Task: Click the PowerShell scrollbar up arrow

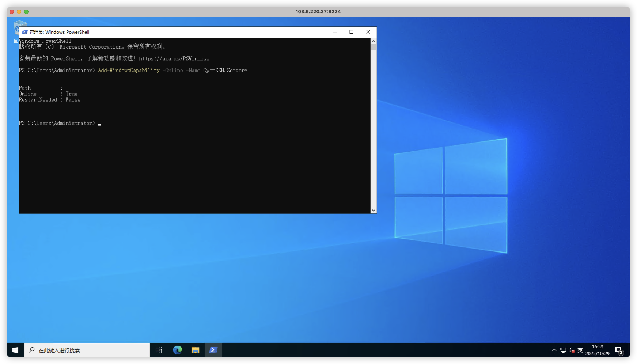Action: pyautogui.click(x=374, y=41)
